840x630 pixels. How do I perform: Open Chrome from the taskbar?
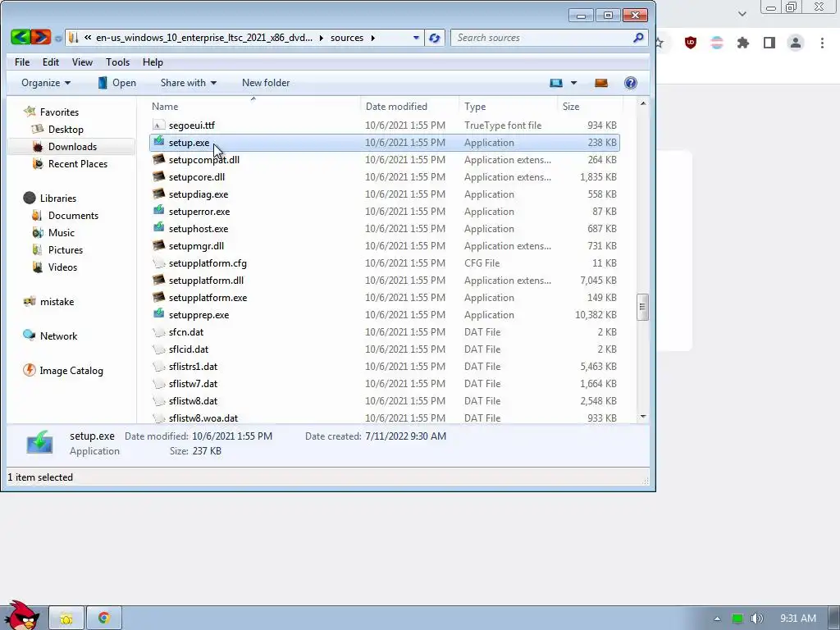pos(104,619)
